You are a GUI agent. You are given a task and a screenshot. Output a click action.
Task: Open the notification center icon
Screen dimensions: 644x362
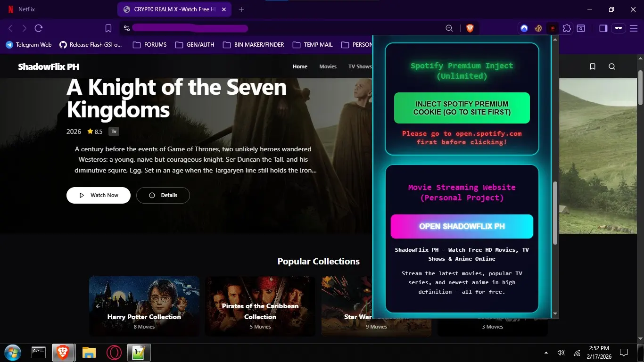(624, 353)
